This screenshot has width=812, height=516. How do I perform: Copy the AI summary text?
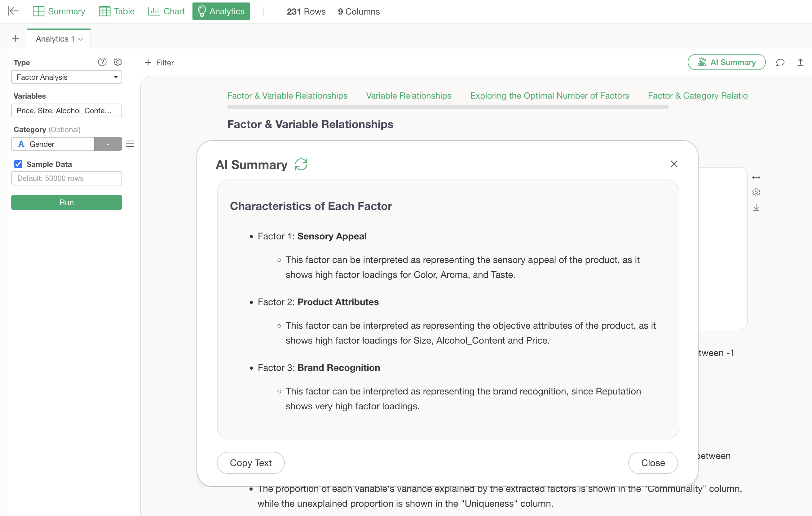click(250, 463)
